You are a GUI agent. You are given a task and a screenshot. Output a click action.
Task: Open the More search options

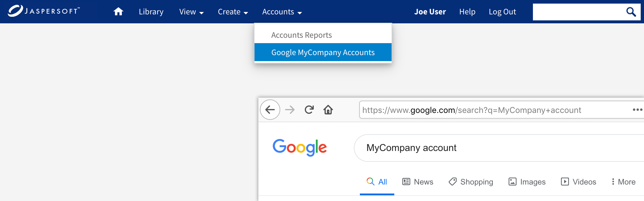tap(623, 182)
